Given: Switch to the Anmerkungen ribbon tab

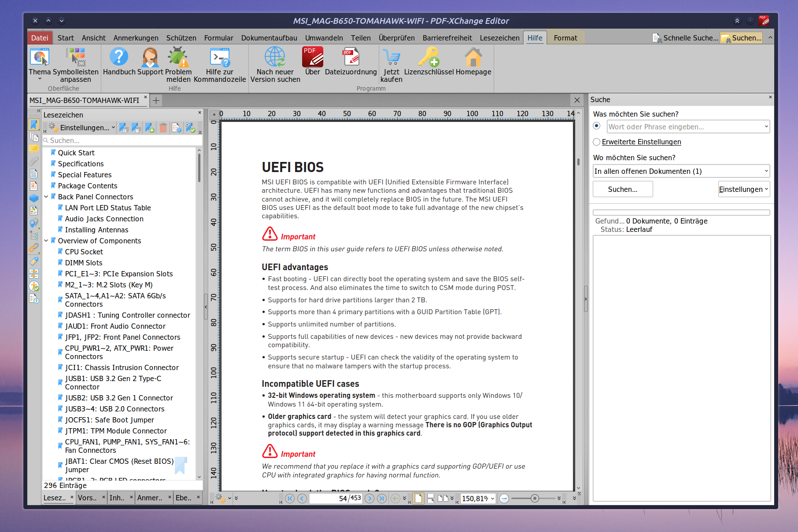Looking at the screenshot, I should (x=136, y=38).
